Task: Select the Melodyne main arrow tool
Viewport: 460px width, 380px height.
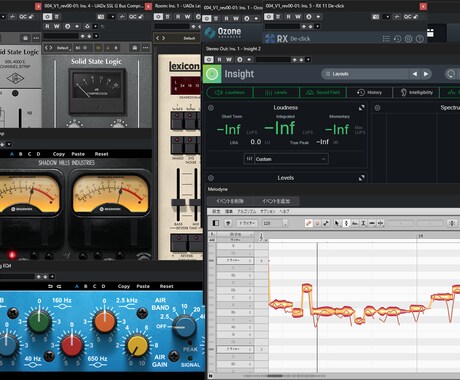Action: point(337,223)
